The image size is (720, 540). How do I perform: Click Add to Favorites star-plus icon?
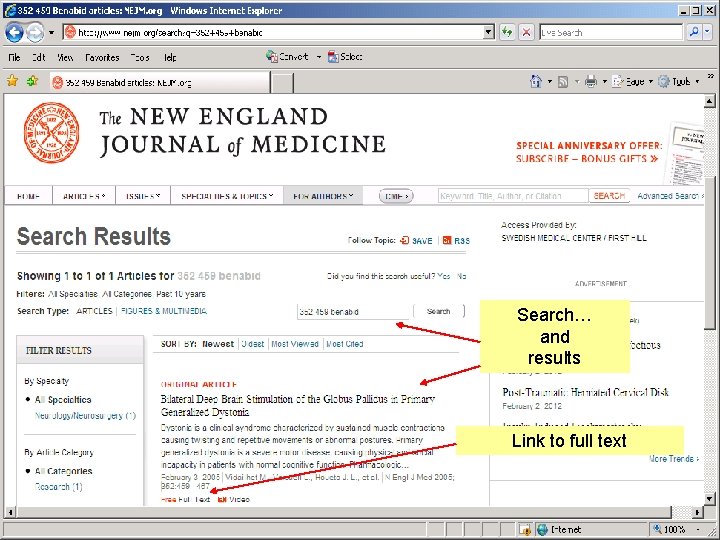(32, 81)
